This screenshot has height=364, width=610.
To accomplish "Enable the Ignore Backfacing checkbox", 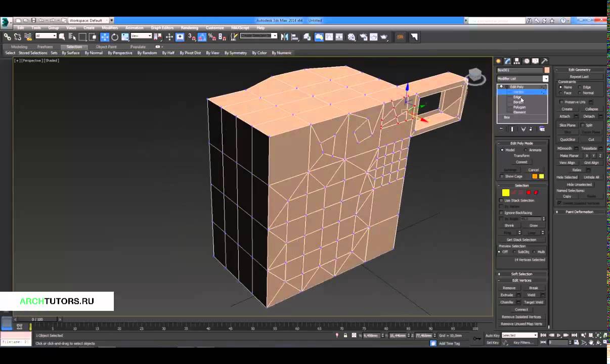I will [501, 213].
